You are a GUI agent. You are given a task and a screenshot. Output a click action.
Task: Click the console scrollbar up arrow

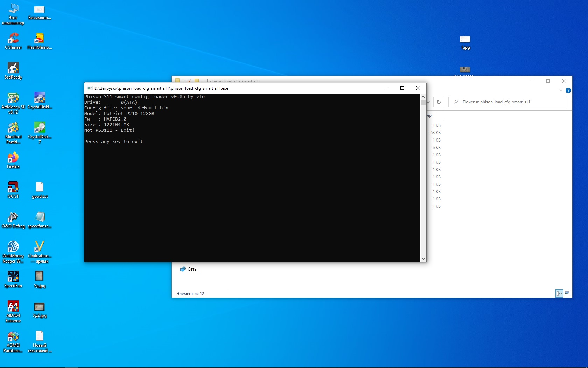[x=423, y=96]
